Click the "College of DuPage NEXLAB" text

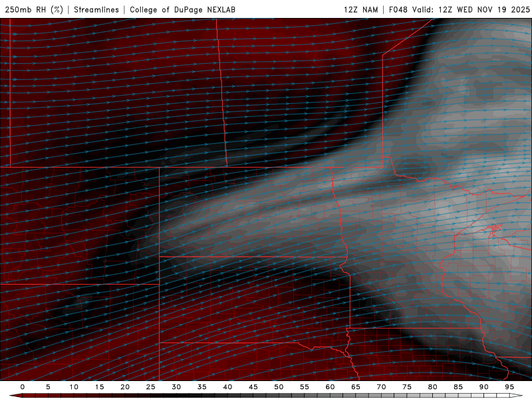(x=182, y=10)
